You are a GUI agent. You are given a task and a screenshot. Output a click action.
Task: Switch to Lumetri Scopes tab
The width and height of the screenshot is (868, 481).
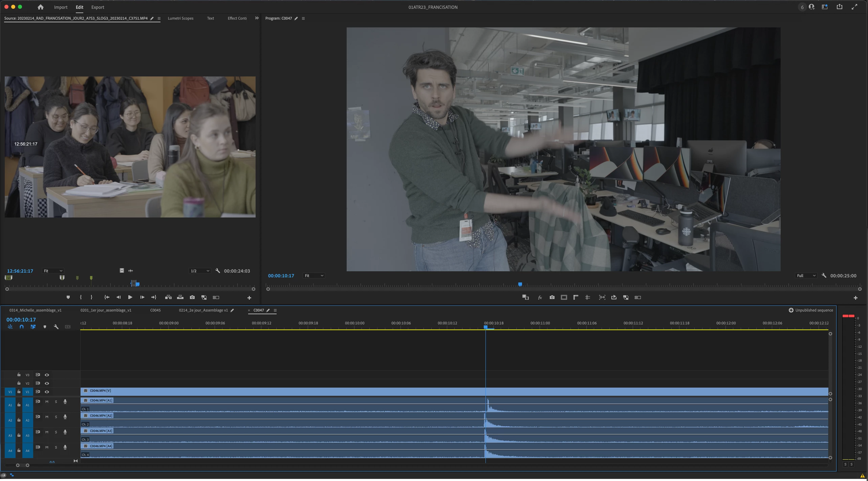click(x=180, y=18)
